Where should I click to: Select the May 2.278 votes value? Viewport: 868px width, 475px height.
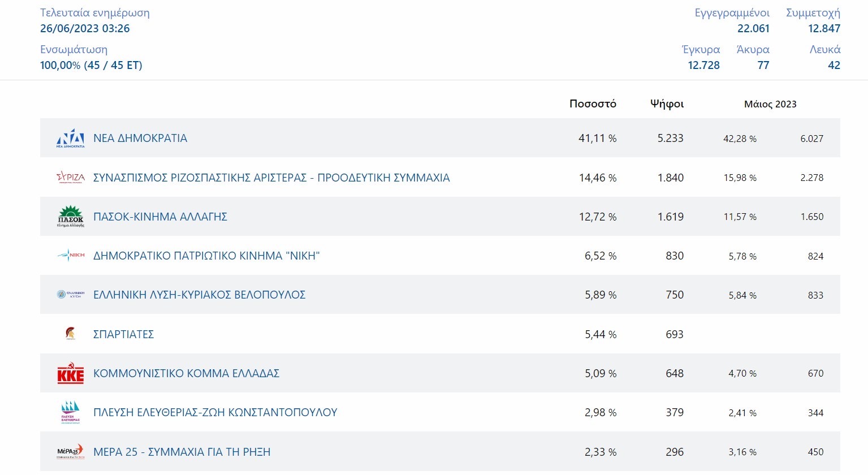click(811, 178)
